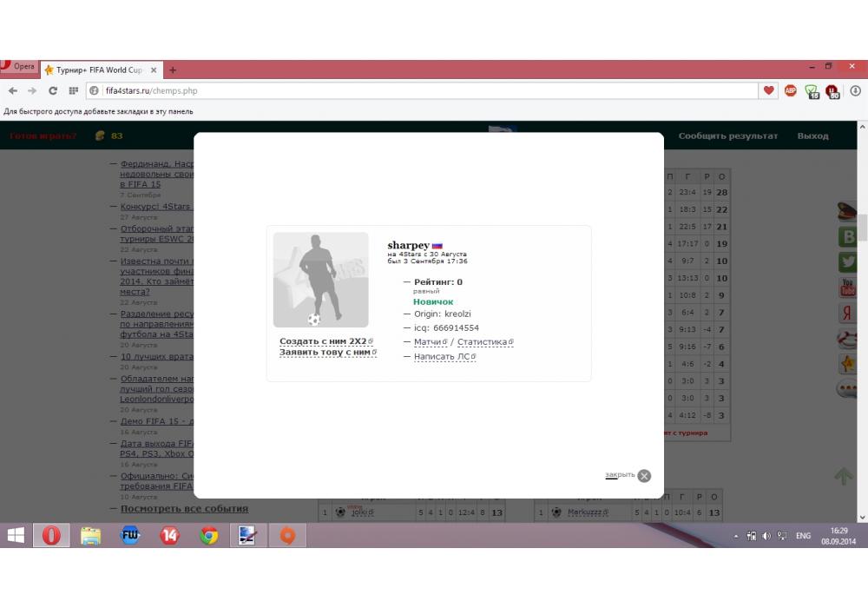Image resolution: width=868 pixels, height=608 pixels.
Task: Click the Markuzzz player link
Action: pos(588,512)
